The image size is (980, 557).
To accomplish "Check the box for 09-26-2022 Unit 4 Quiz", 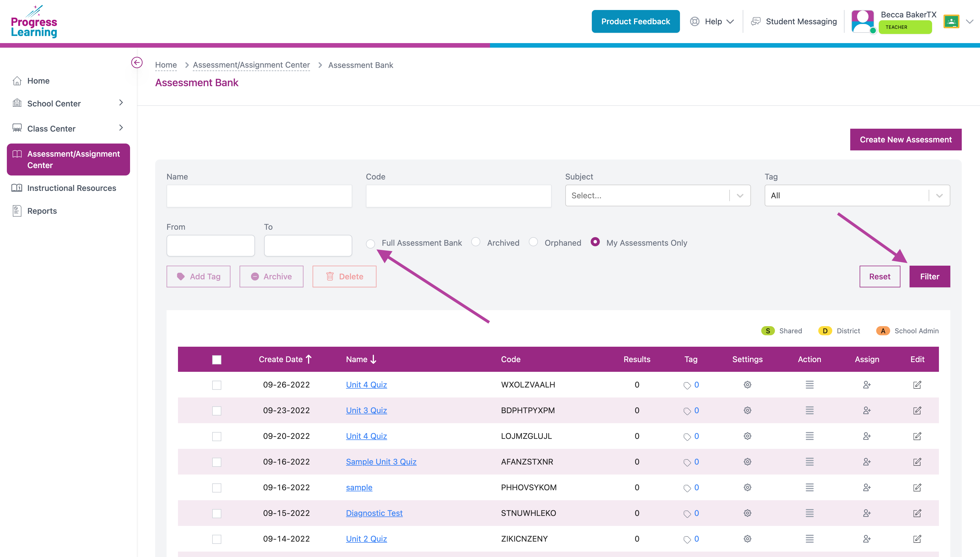I will click(x=216, y=385).
